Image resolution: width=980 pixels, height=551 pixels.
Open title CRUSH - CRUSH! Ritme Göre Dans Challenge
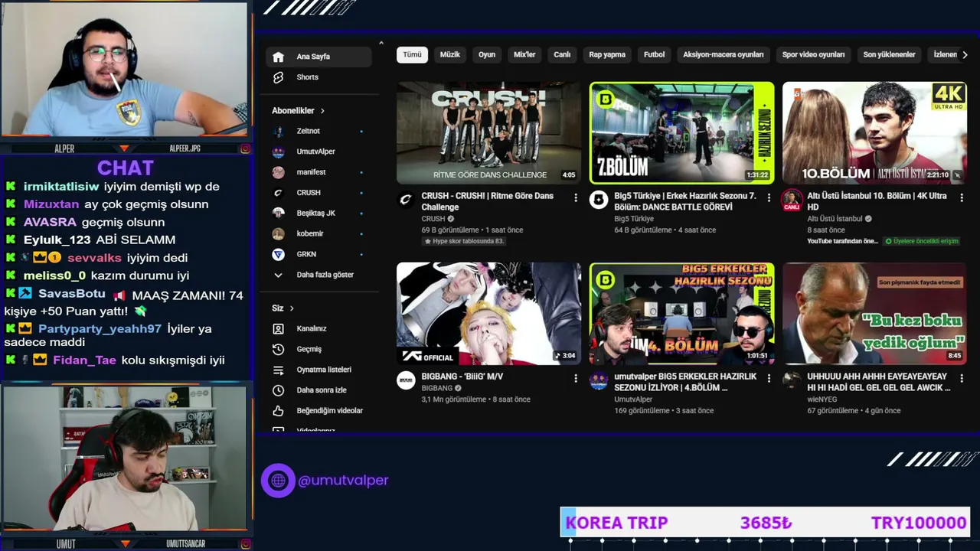pyautogui.click(x=488, y=201)
